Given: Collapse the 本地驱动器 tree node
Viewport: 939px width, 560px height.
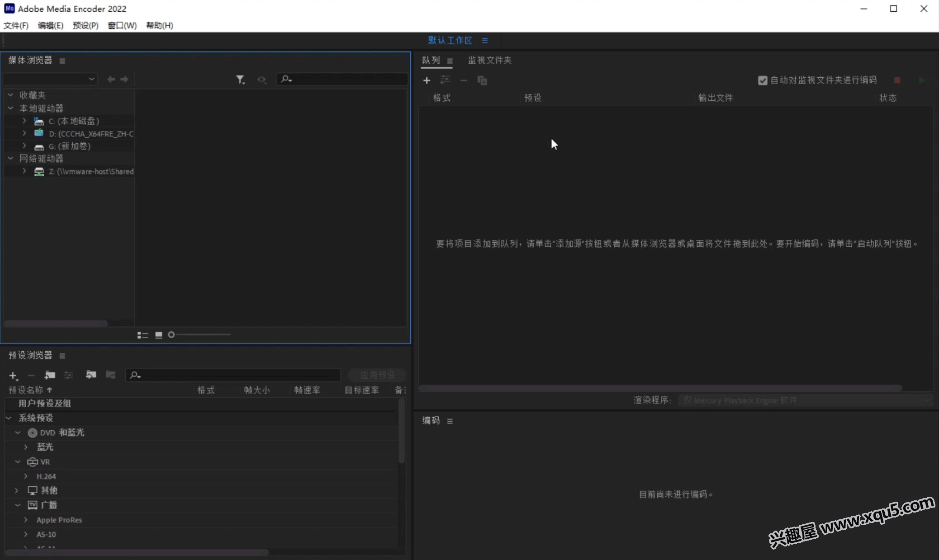Looking at the screenshot, I should 10,108.
